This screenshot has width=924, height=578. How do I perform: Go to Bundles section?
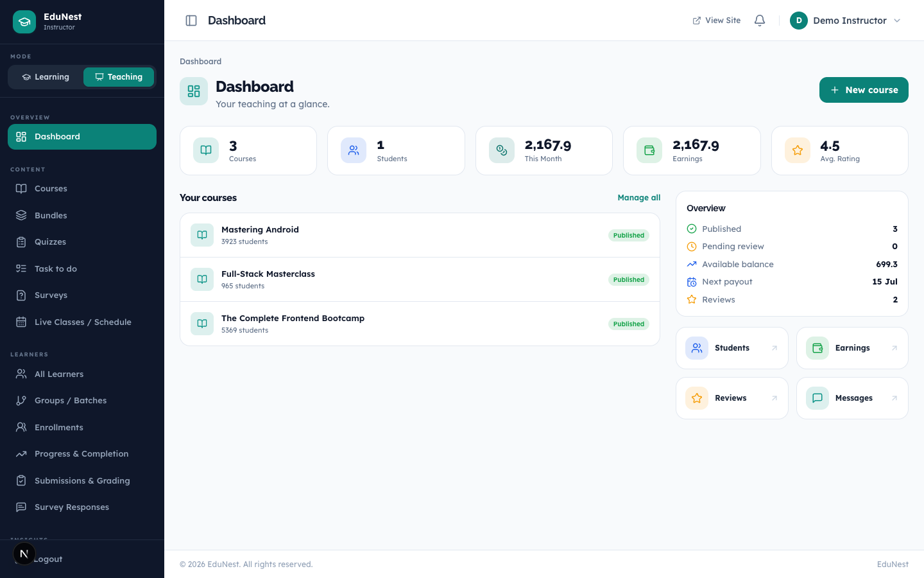(82, 216)
